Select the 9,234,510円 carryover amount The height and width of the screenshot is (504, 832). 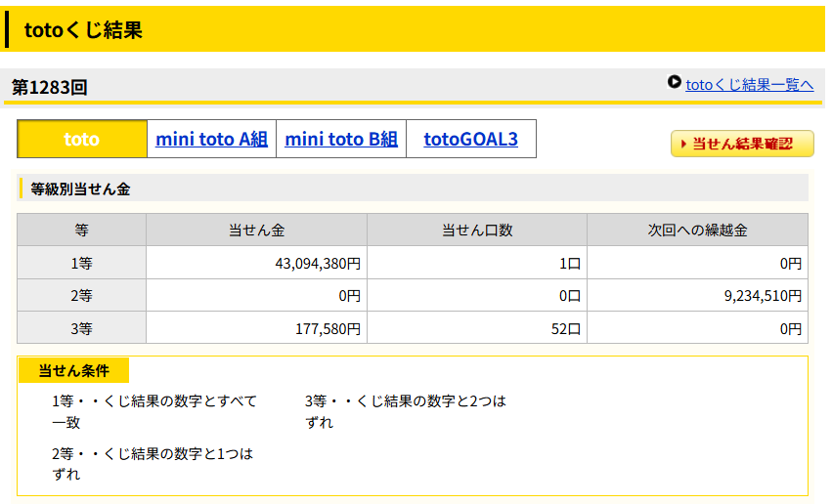[697, 296]
